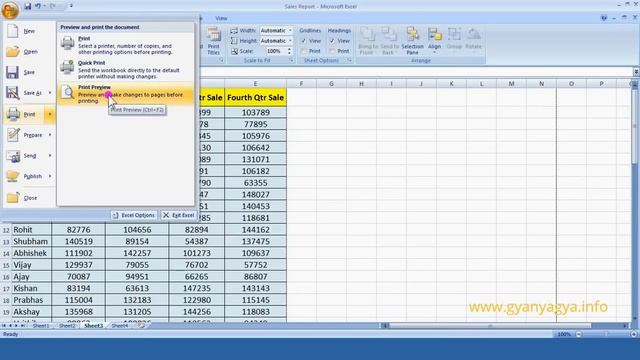
Task: Click the New menu item label
Action: (x=29, y=31)
